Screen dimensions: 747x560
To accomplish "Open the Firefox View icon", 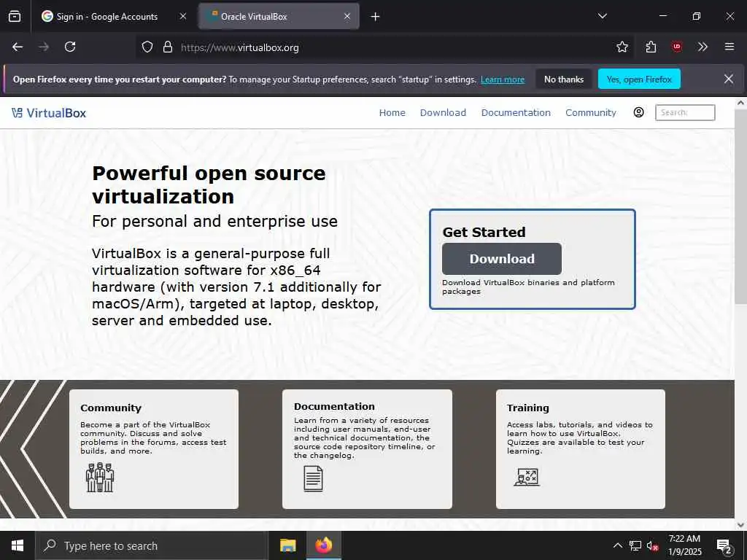I will [x=15, y=16].
